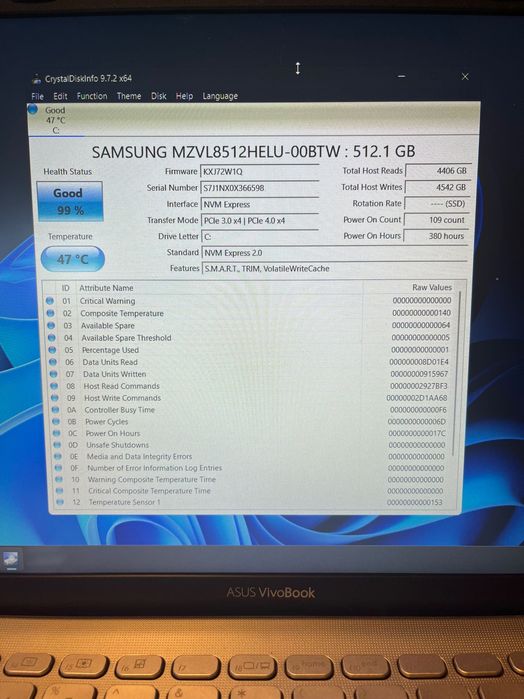Click the Good 99 % health status button
Screen dimensions: 524x699
point(70,201)
